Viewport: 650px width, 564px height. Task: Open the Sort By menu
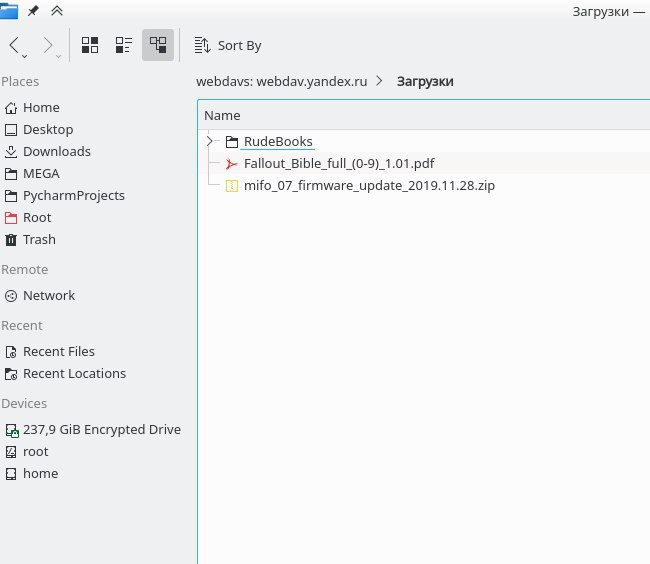(228, 45)
